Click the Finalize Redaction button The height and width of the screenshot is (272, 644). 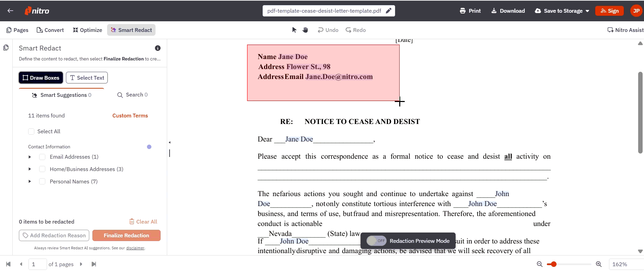126,235
